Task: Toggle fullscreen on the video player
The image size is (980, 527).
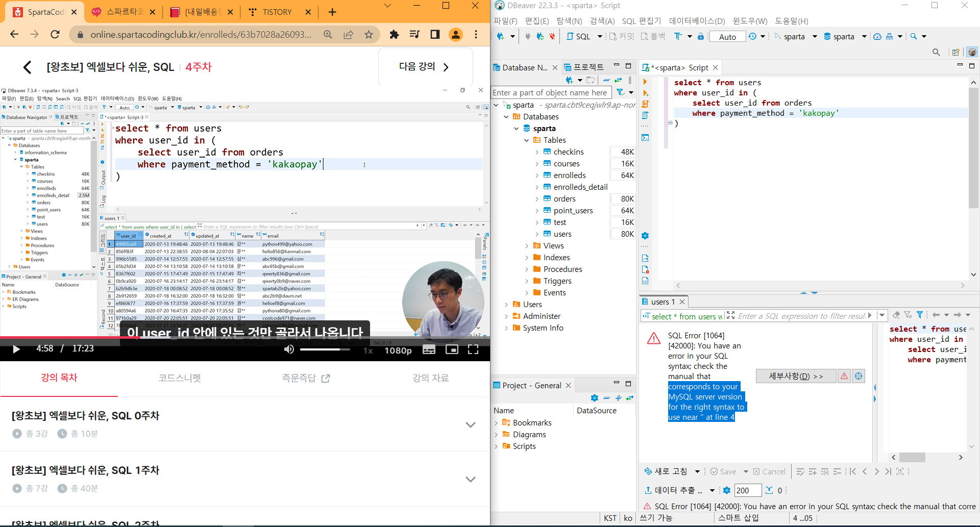Action: [473, 349]
